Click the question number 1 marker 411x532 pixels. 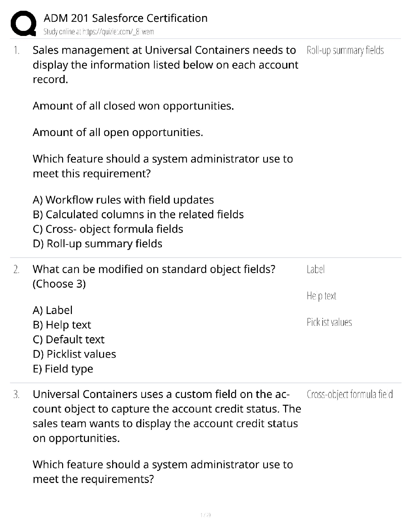point(16,50)
